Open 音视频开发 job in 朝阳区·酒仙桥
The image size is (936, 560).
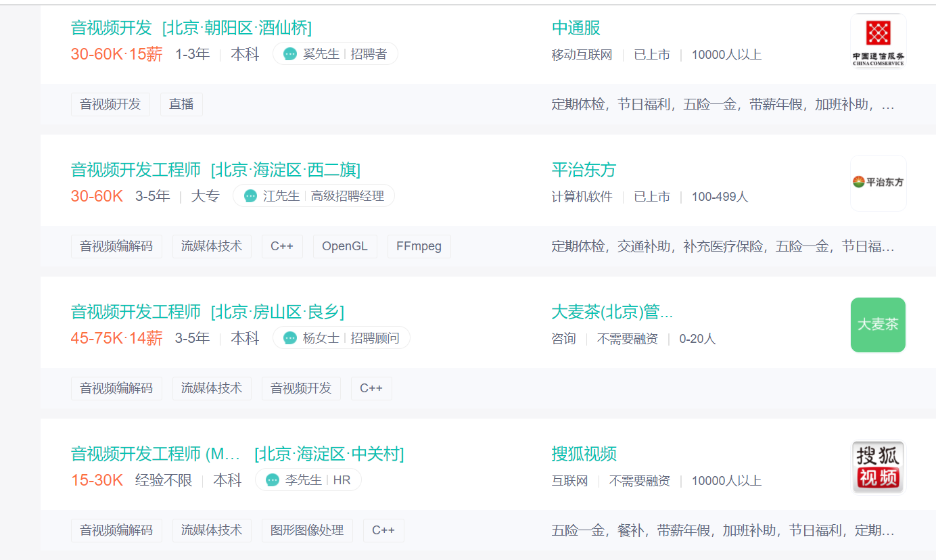(191, 28)
